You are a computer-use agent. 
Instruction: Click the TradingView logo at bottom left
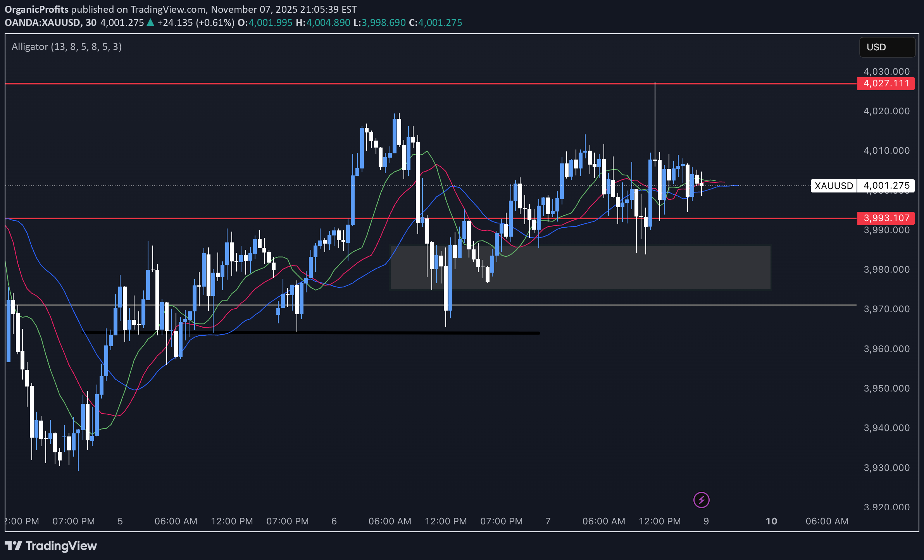point(51,546)
